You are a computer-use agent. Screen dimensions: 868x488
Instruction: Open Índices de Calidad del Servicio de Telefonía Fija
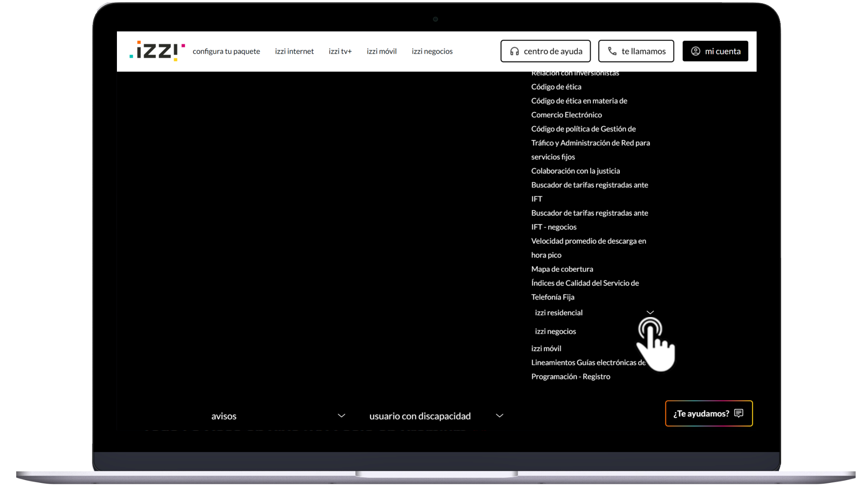pyautogui.click(x=585, y=290)
